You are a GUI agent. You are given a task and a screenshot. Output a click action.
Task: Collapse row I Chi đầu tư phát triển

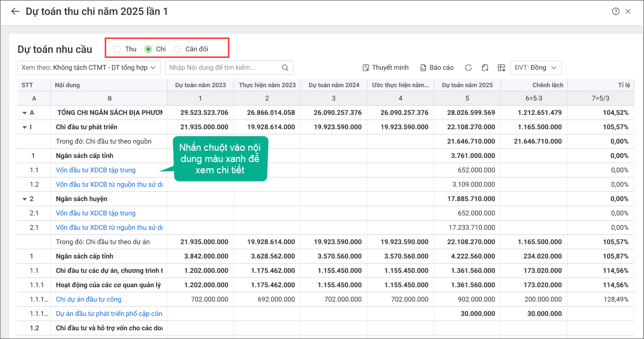coord(25,127)
